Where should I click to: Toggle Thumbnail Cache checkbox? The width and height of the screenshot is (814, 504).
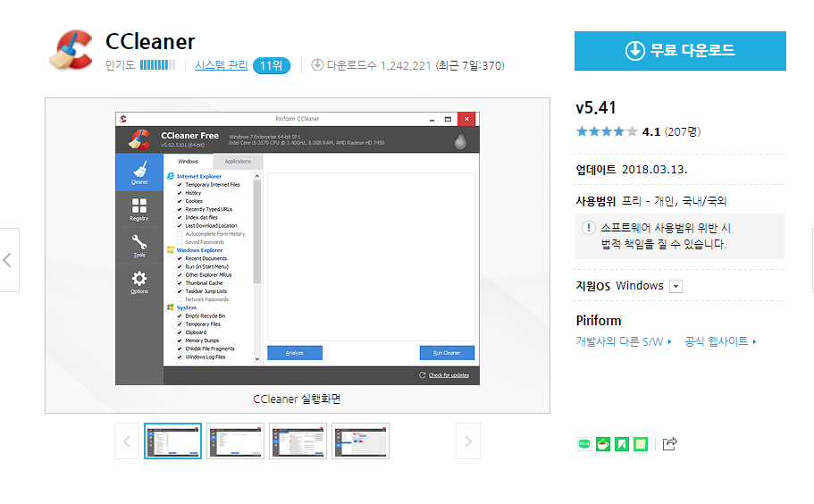tap(180, 283)
